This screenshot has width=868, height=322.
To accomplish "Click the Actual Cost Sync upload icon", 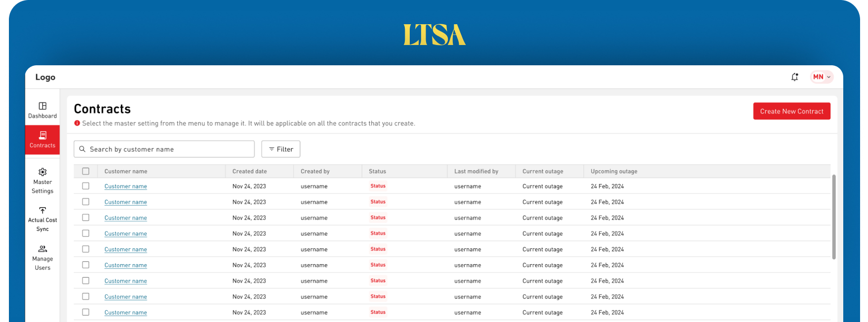I will pyautogui.click(x=43, y=211).
